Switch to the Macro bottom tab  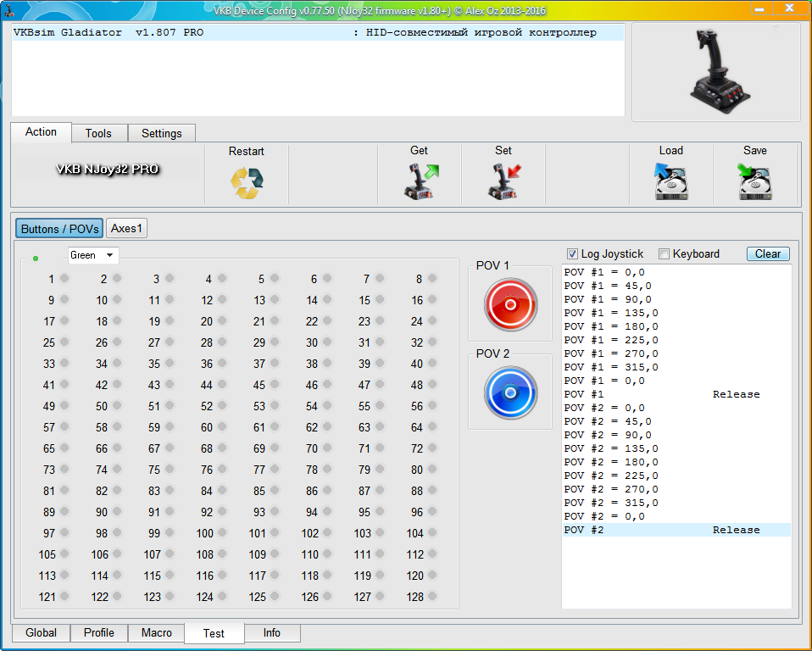tap(157, 633)
